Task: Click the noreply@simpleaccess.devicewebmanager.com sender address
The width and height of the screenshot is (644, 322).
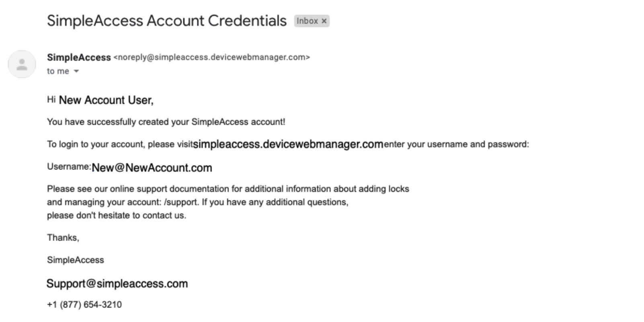Action: pyautogui.click(x=212, y=57)
